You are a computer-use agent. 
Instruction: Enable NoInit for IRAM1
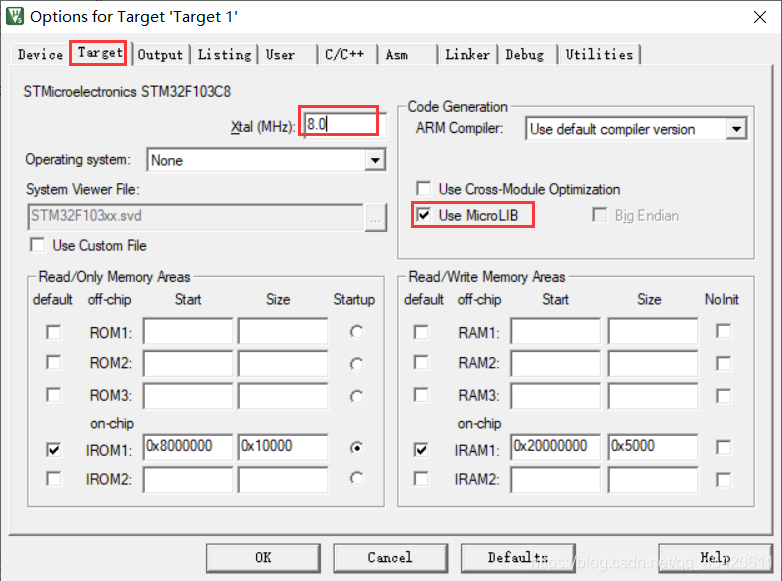[x=723, y=447]
